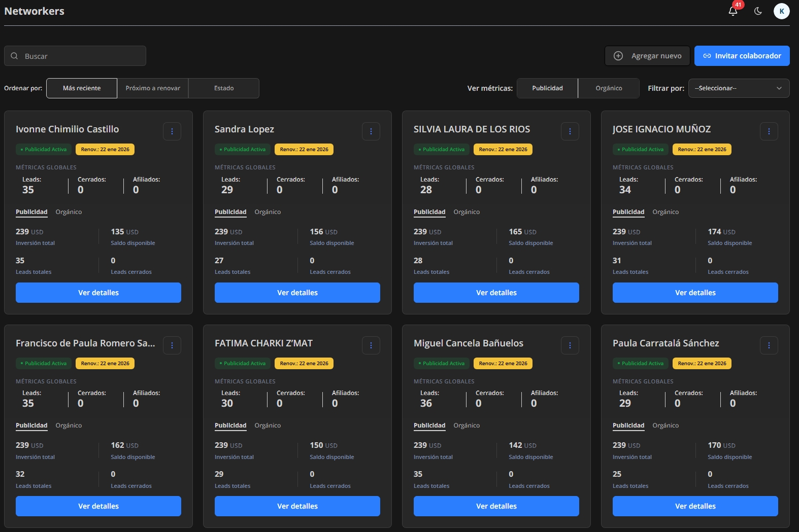Click Agregar nuevo button

(x=648, y=56)
